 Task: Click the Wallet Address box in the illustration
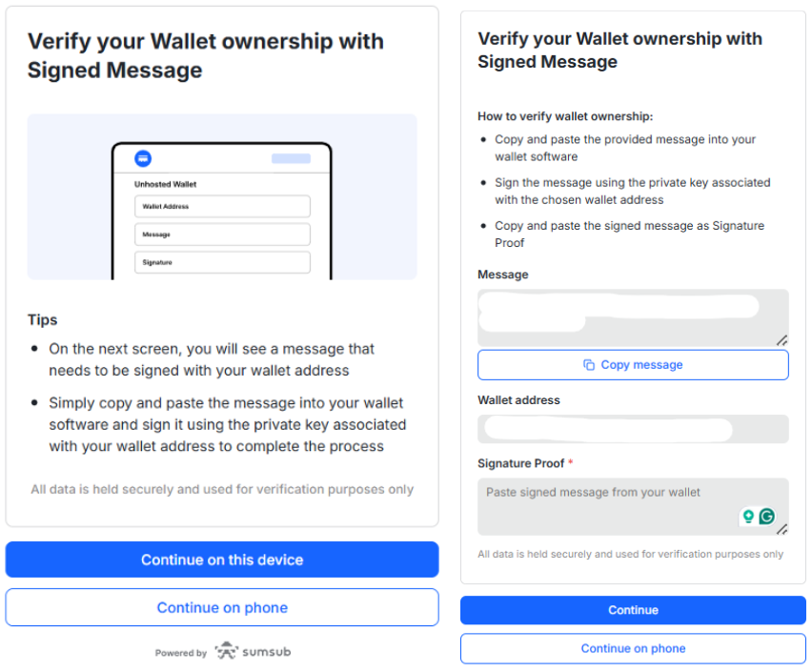[x=222, y=206]
